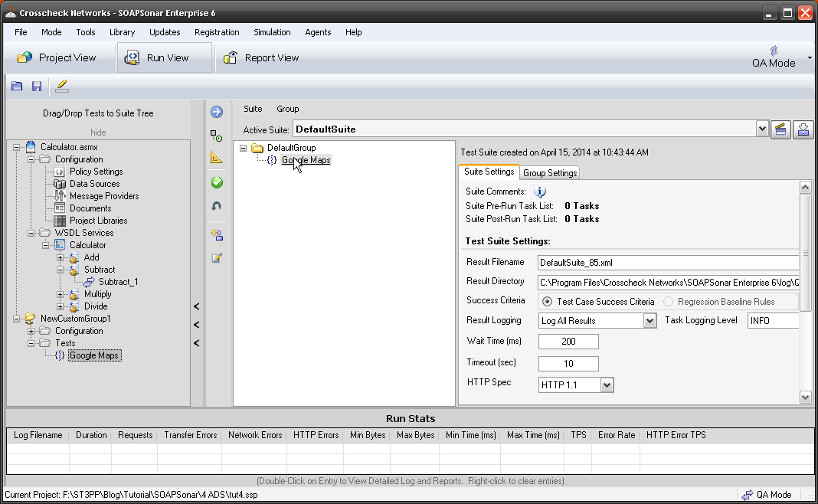Collapse the Tests folder node
This screenshot has height=504, width=818.
(31, 343)
